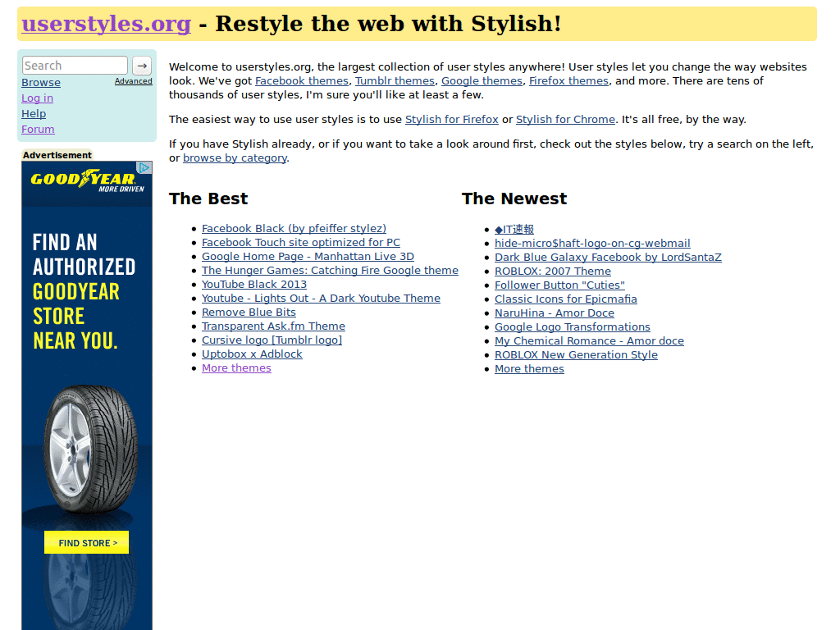Click the search arrow submit button
The width and height of the screenshot is (840, 630).
click(142, 66)
